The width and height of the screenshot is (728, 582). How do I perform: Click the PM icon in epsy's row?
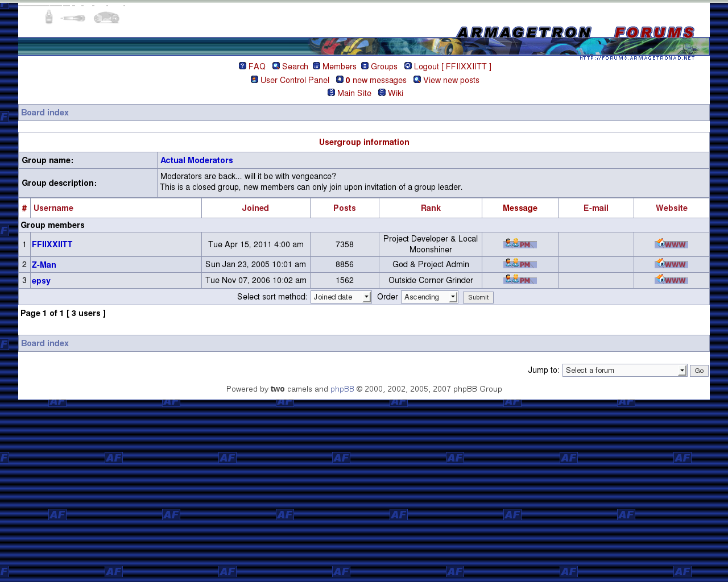pyautogui.click(x=520, y=280)
